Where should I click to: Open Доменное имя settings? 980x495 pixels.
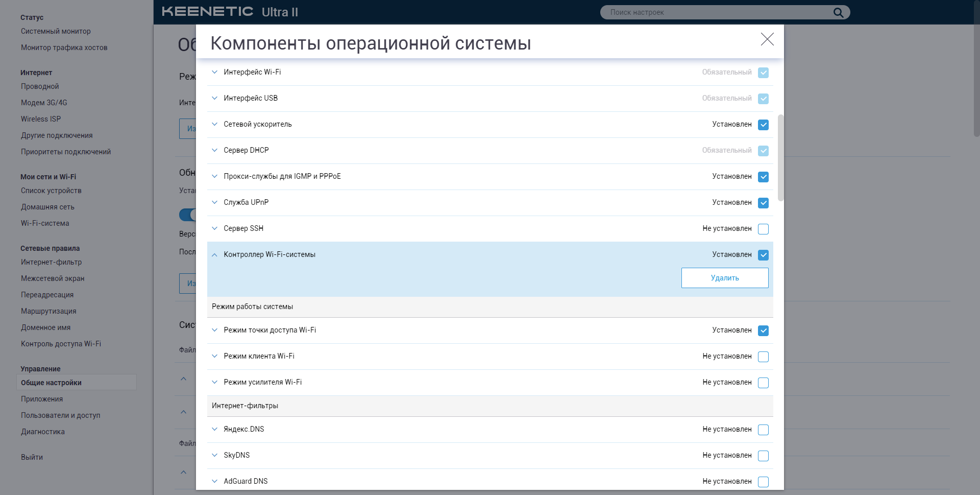coord(45,327)
